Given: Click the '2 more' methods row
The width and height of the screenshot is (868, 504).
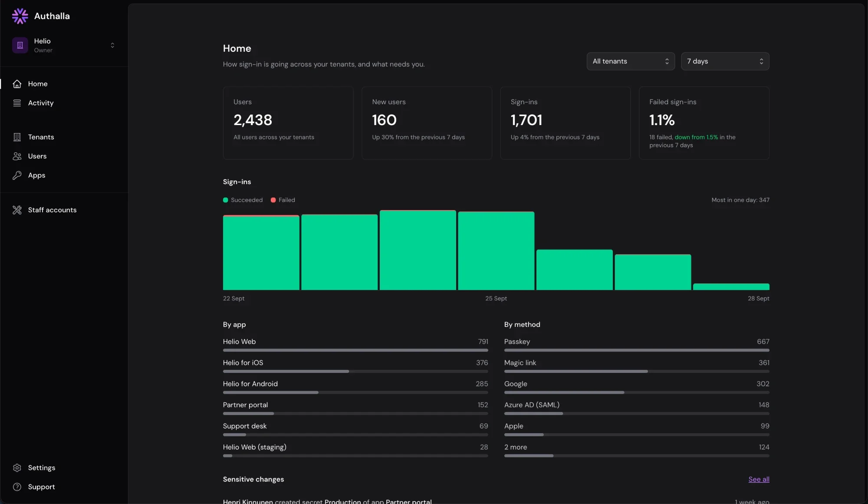Looking at the screenshot, I should click(x=637, y=451).
